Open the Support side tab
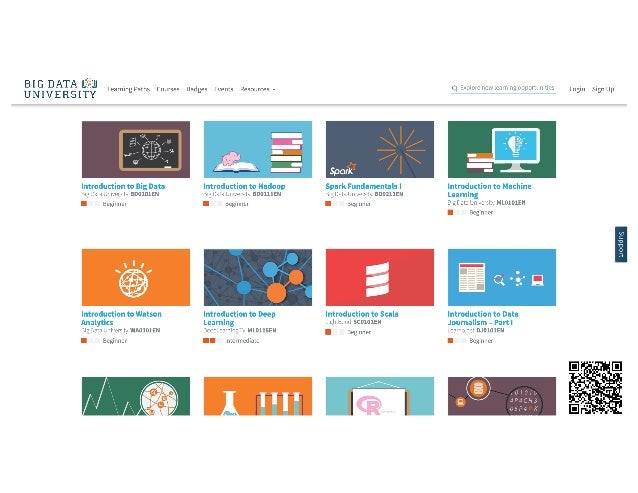638x493 pixels. tap(621, 244)
